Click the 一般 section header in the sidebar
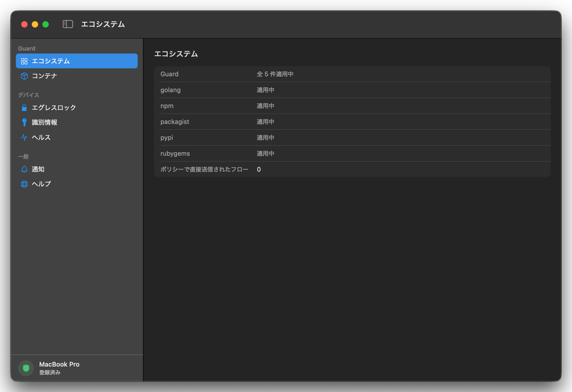572x392 pixels. pos(23,157)
